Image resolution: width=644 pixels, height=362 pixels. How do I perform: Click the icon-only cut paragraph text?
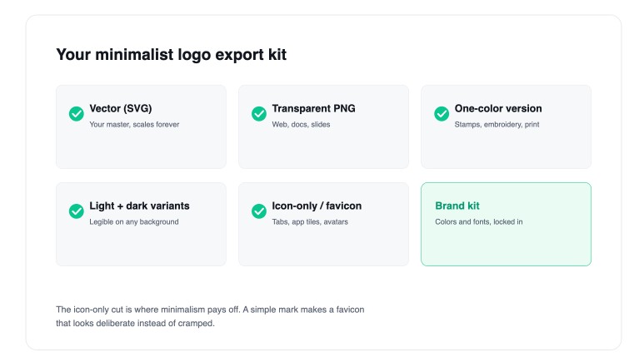point(210,316)
